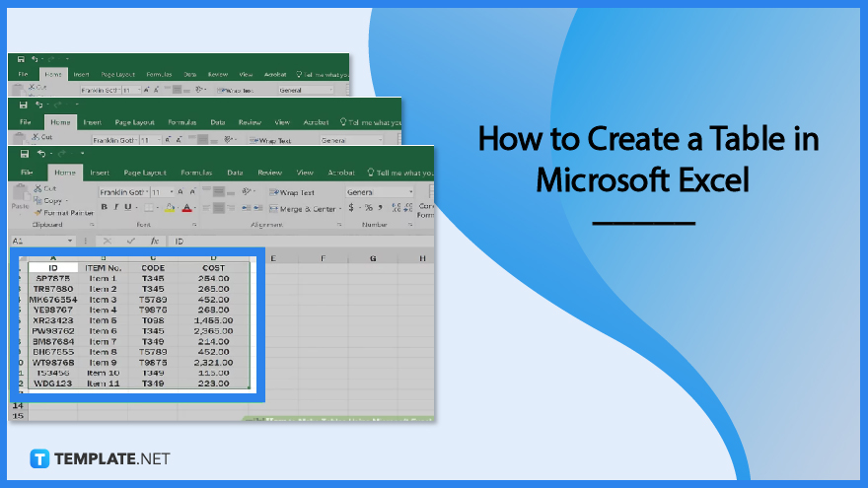The image size is (868, 488).
Task: Toggle Merge & Center in front window
Action: (x=304, y=209)
